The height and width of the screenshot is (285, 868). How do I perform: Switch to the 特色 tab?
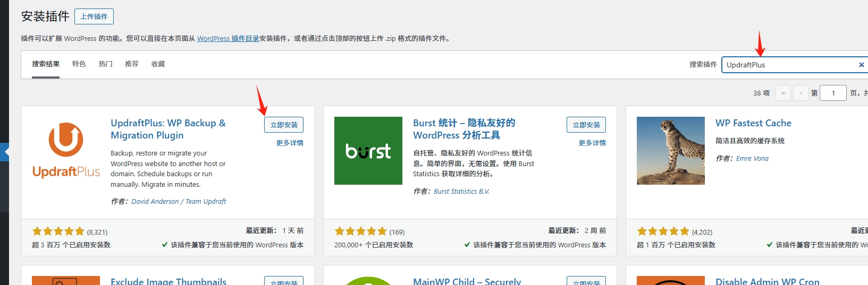pos(79,64)
